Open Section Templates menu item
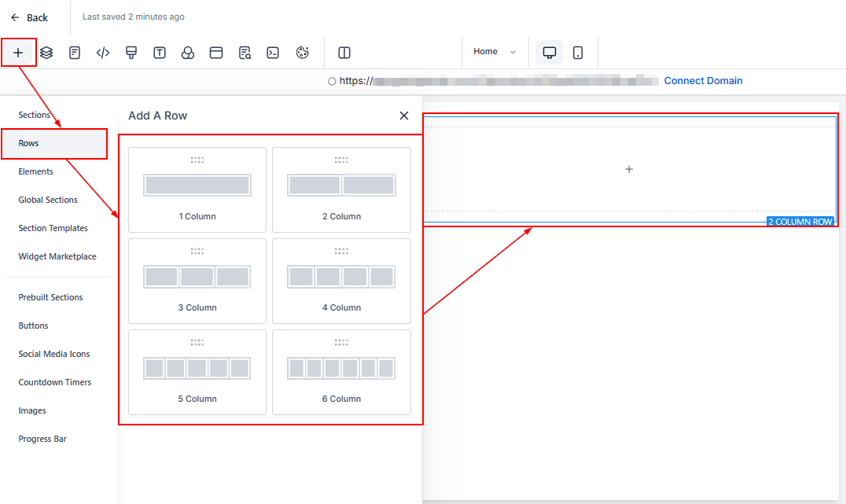 point(53,228)
